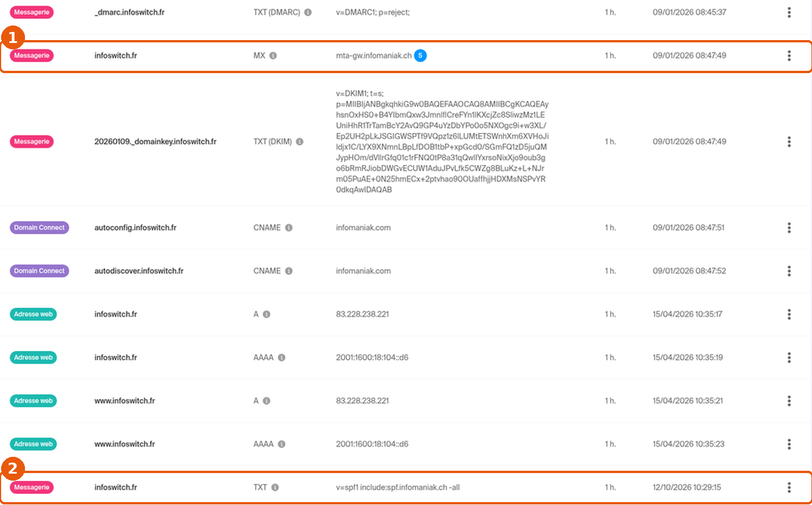The image size is (812, 505).
Task: Click info icon next to TXT (DKIM)
Action: [300, 142]
